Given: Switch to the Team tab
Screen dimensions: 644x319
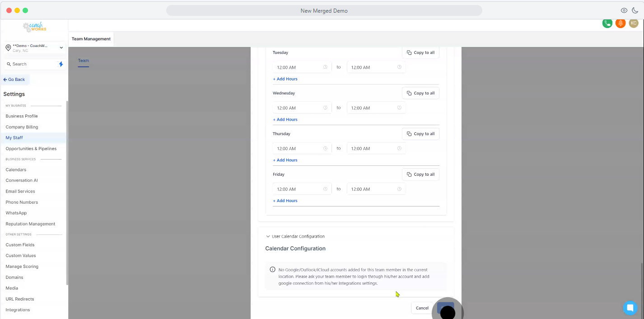Looking at the screenshot, I should 83,61.
